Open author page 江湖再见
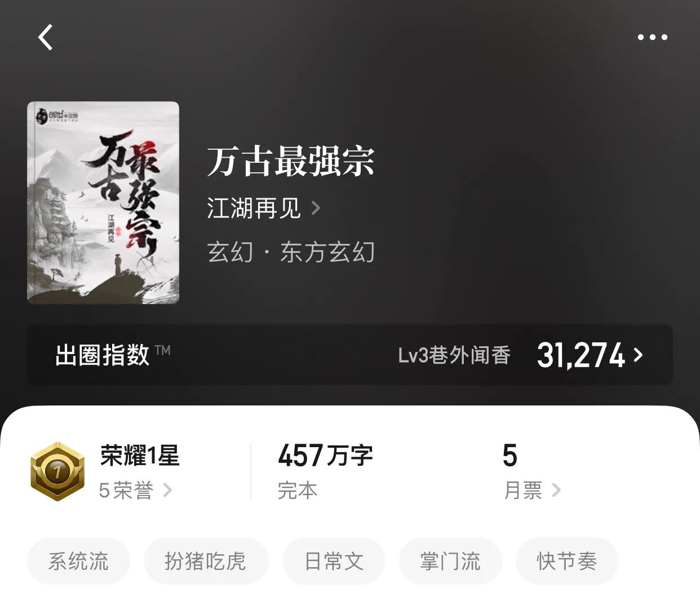Image resolution: width=700 pixels, height=602 pixels. (254, 208)
